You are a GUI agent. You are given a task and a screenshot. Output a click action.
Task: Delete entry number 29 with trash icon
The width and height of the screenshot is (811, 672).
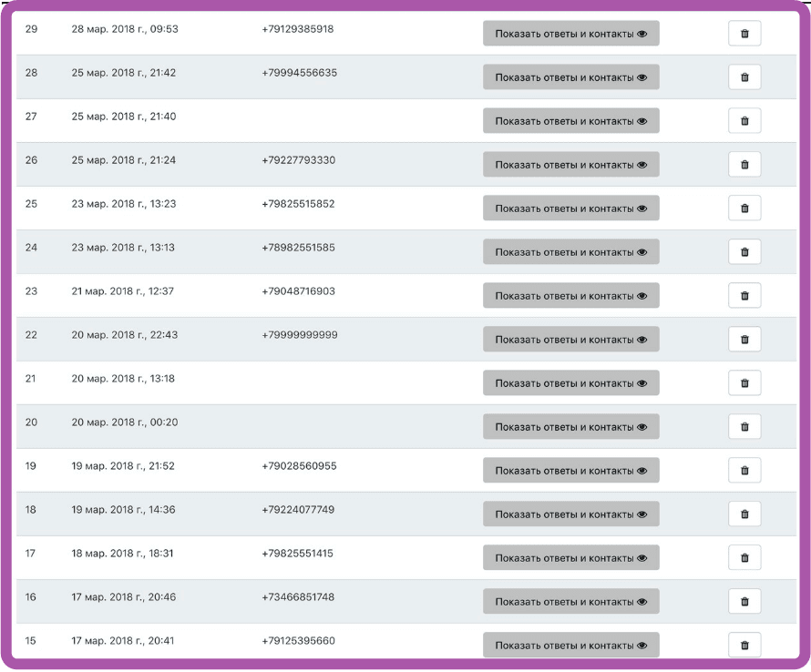pyautogui.click(x=744, y=34)
